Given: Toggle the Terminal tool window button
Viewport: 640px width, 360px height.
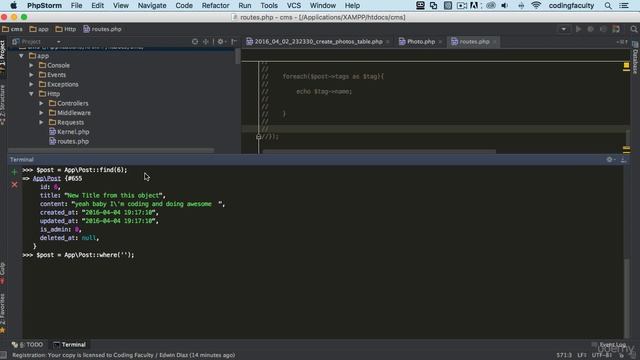Looking at the screenshot, I should [x=69, y=344].
